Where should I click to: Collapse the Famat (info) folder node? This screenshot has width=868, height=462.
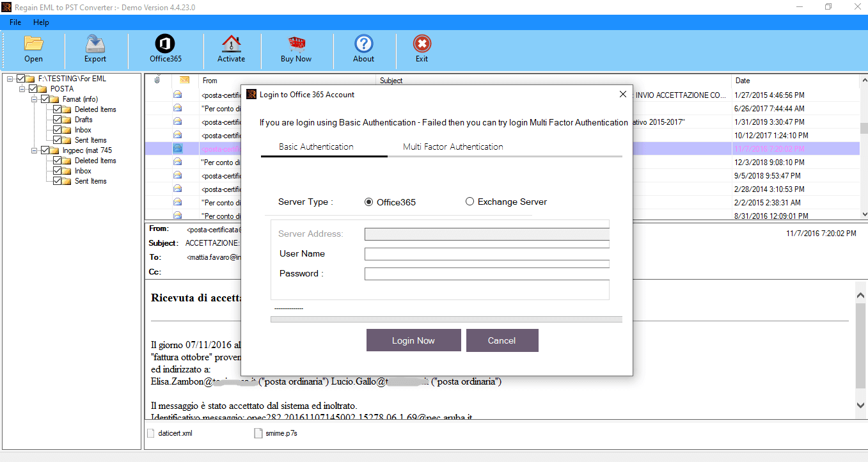34,99
